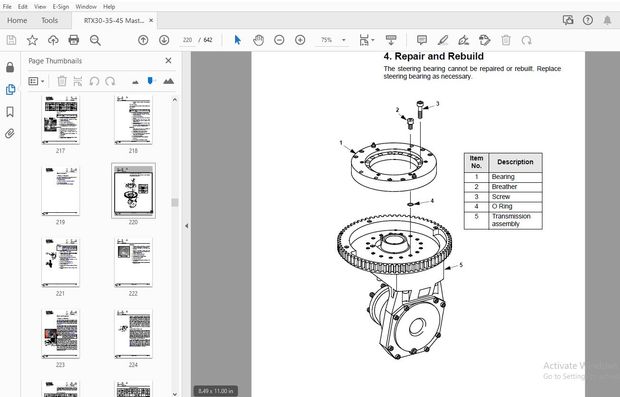Switch to the Tools tab
This screenshot has height=397, width=620.
click(49, 21)
